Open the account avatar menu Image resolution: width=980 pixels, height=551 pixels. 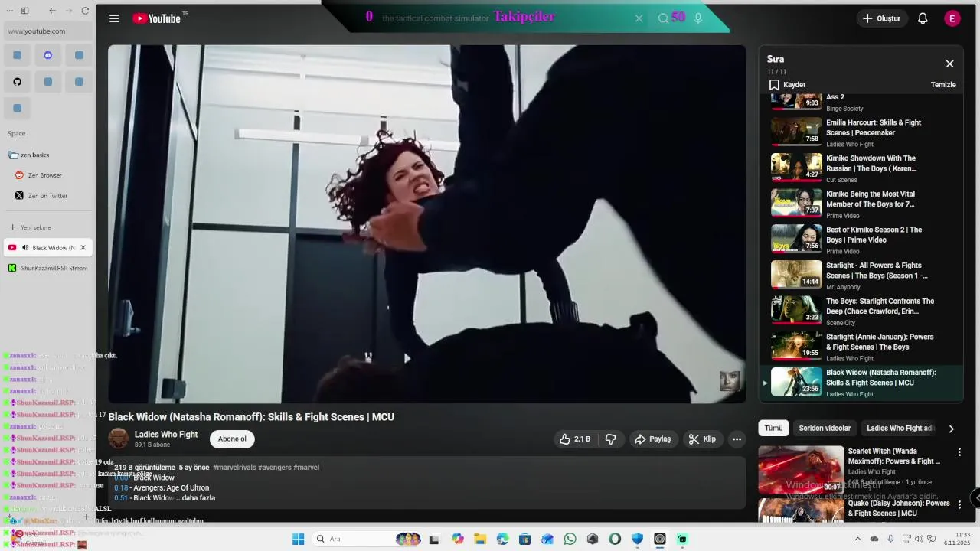click(x=952, y=18)
